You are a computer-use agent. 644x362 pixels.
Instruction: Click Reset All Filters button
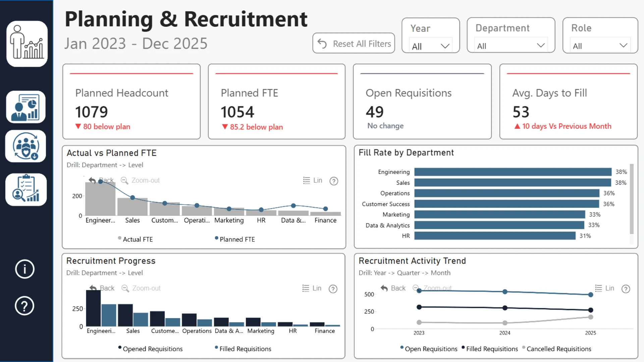[x=354, y=43]
